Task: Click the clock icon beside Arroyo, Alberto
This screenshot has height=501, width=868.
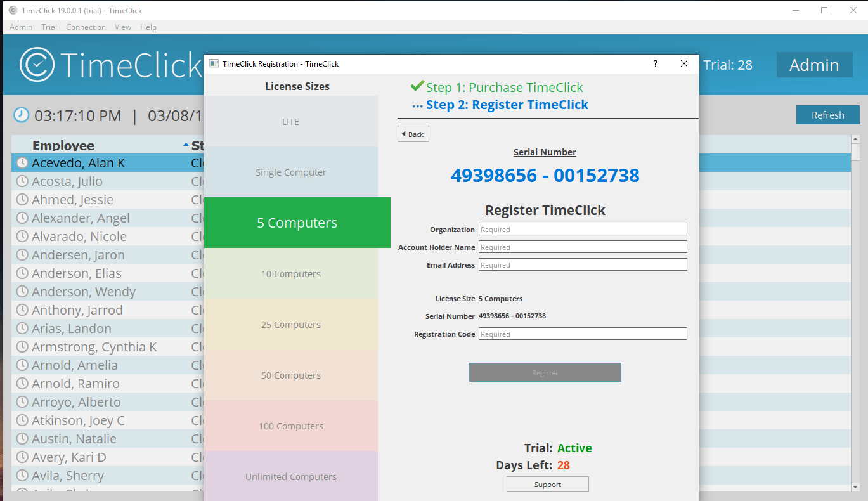Action: (22, 402)
